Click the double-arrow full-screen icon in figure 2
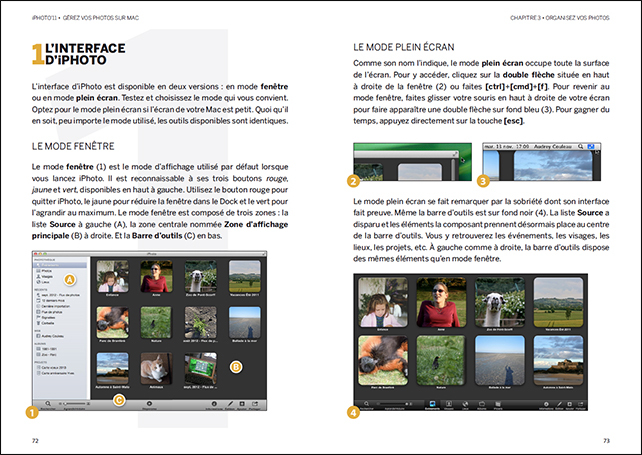642x455 pixels. 454,154
